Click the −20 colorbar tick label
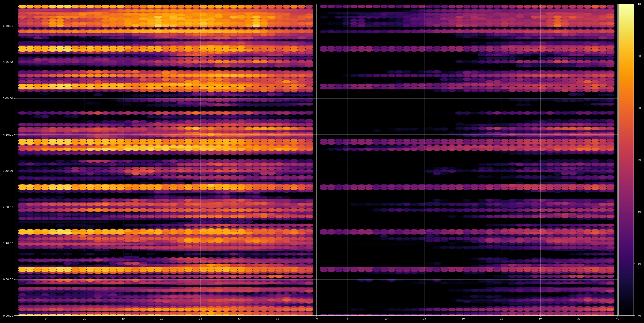Screen dimensions: 644x323 [638, 56]
